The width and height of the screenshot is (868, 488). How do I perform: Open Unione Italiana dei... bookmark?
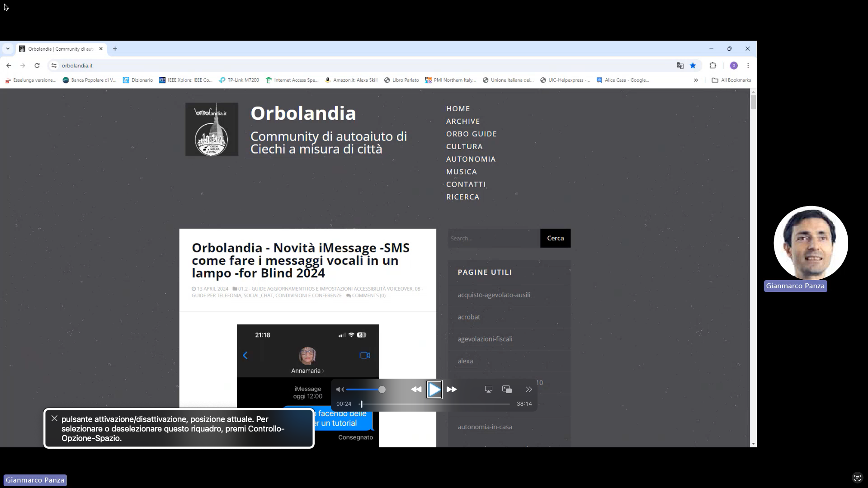(x=508, y=80)
